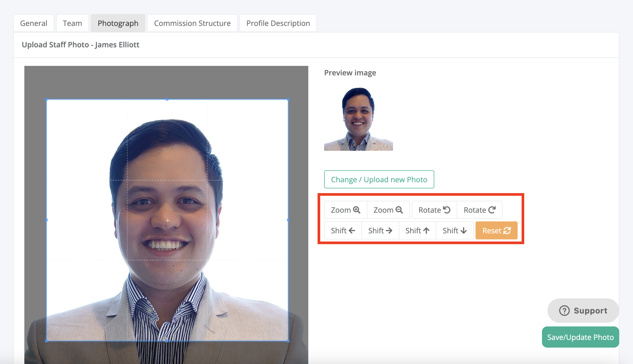Rotate the photo counter-clockwise
The width and height of the screenshot is (633, 364).
pos(435,210)
